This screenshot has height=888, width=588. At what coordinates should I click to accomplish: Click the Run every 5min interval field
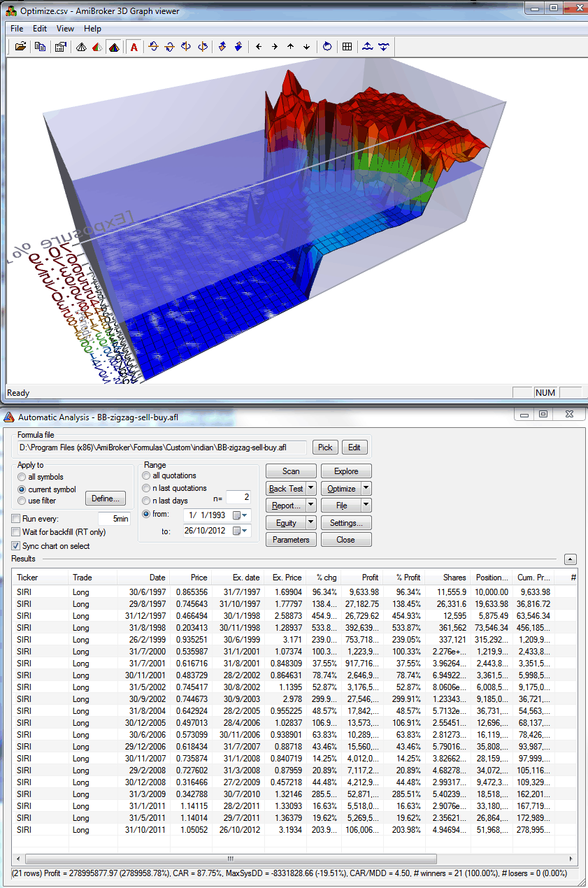(x=114, y=519)
